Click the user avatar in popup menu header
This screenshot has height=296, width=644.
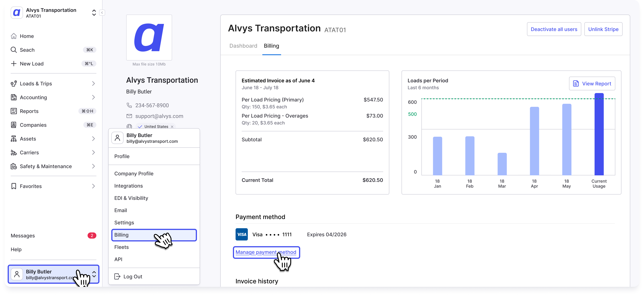tap(117, 138)
